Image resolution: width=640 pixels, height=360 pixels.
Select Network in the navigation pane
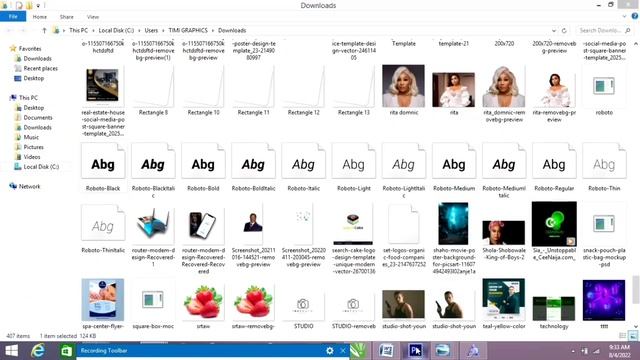(29, 186)
